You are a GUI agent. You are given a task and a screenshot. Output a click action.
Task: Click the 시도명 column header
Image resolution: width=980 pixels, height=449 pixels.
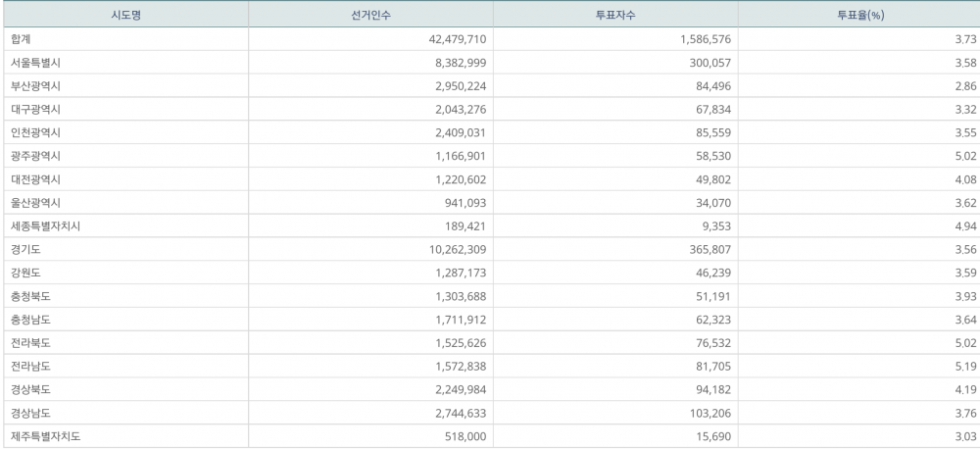coord(123,15)
